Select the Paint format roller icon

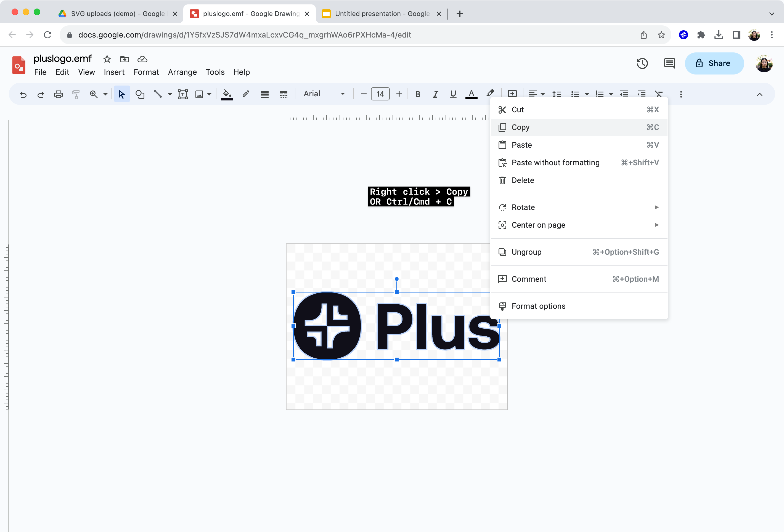point(76,94)
